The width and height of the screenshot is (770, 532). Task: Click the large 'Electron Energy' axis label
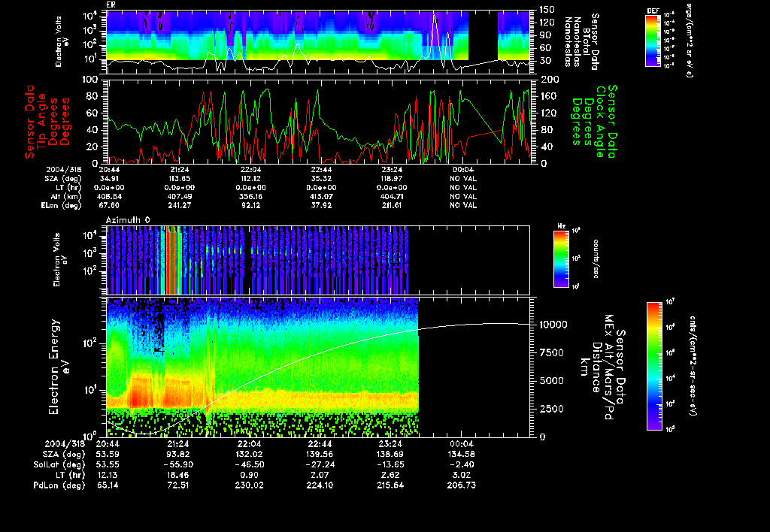click(53, 367)
